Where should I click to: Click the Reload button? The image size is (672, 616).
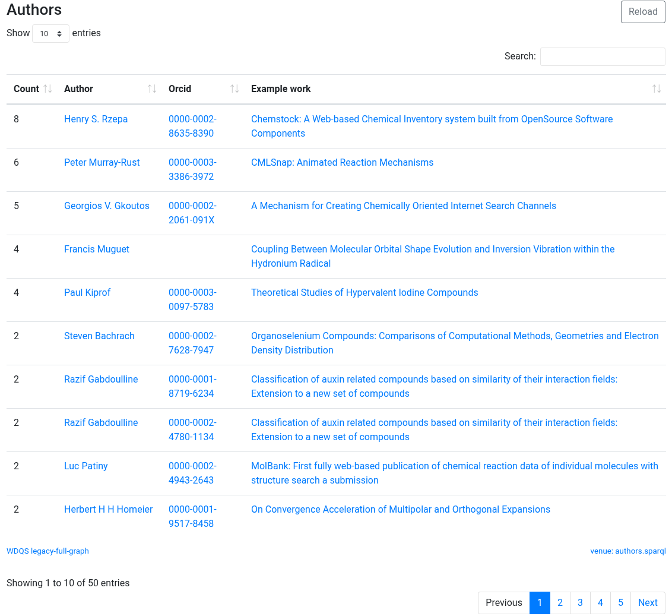click(x=642, y=11)
